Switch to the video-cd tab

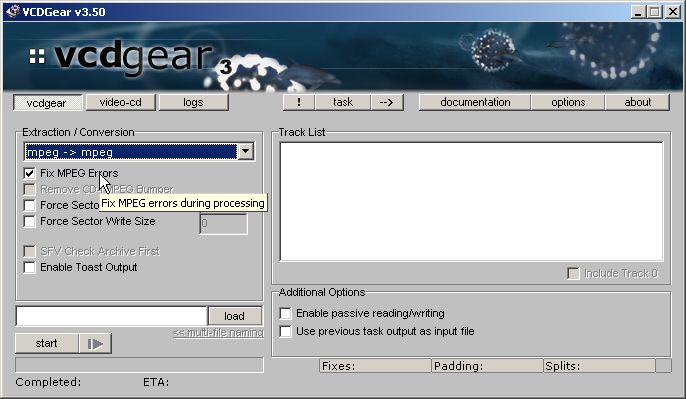point(120,102)
